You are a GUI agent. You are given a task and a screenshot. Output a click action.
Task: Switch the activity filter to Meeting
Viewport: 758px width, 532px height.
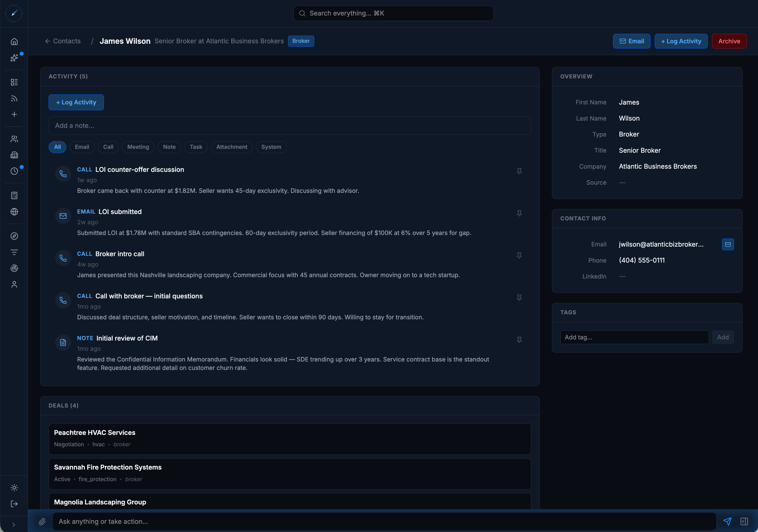[x=138, y=147]
